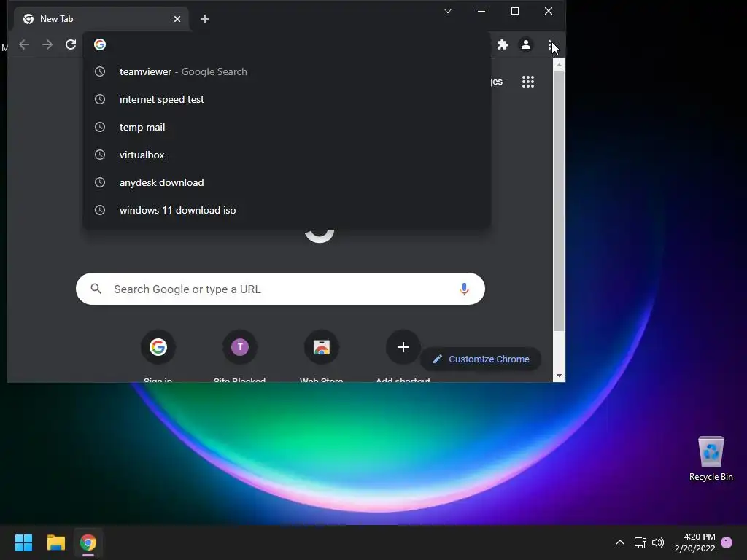Screen dimensions: 747x560
Task: Click the Chrome forward arrow
Action: 47,44
